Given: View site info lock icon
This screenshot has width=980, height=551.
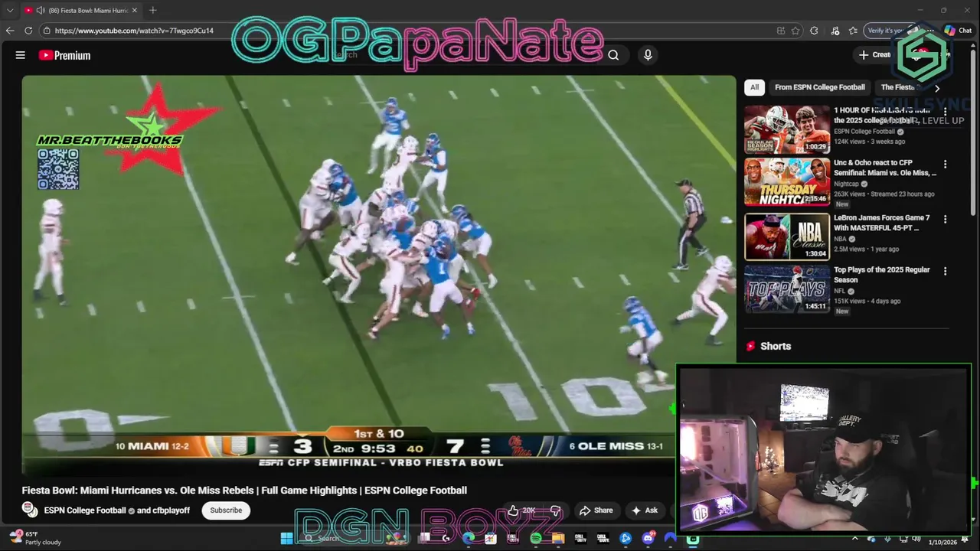Looking at the screenshot, I should 47,31.
